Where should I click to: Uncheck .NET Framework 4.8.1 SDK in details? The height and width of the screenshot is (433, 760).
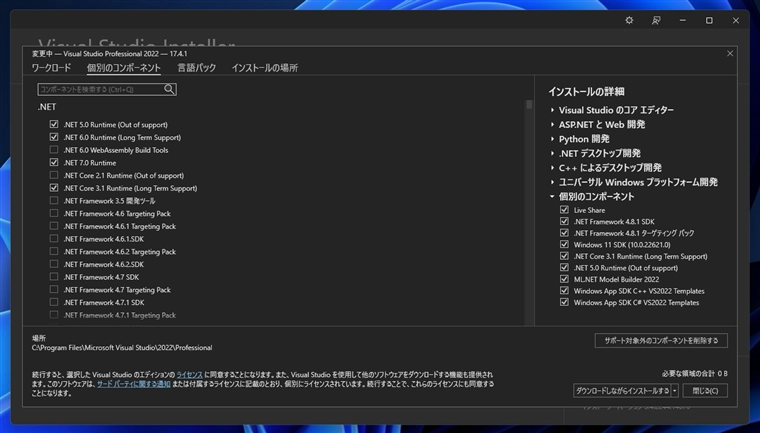564,221
